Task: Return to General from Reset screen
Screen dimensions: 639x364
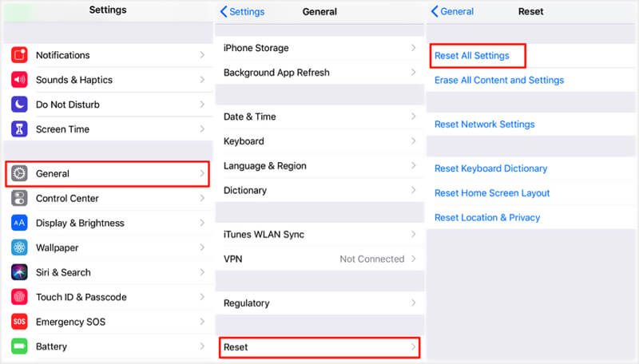Action: [452, 12]
